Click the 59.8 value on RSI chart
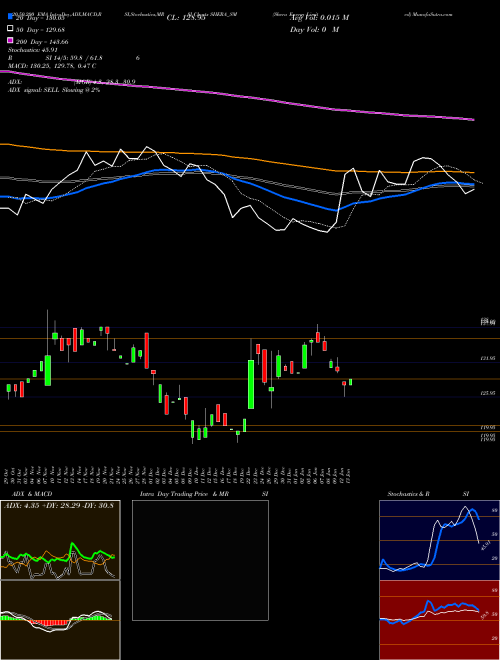 pyautogui.click(x=484, y=616)
